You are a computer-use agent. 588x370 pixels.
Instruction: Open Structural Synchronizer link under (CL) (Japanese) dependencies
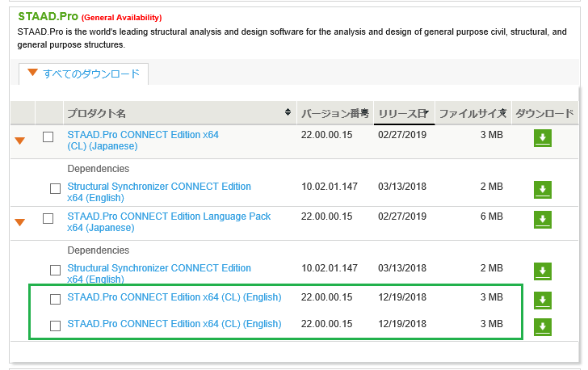point(159,191)
